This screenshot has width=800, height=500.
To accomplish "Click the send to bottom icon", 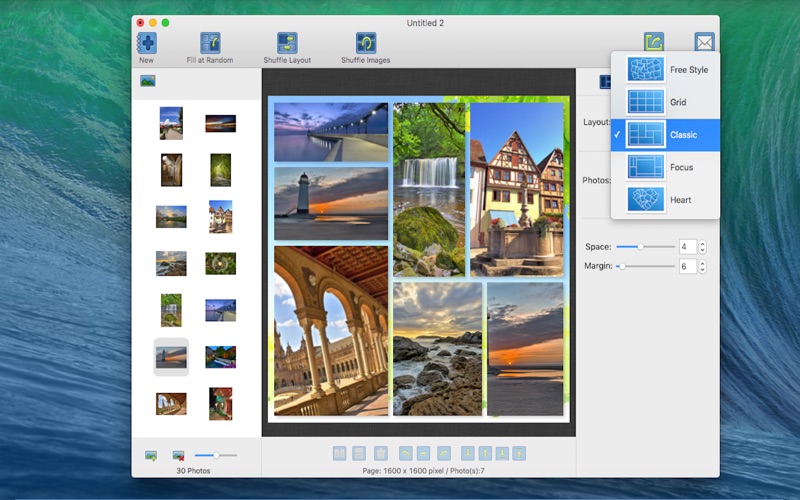I will pos(502,453).
